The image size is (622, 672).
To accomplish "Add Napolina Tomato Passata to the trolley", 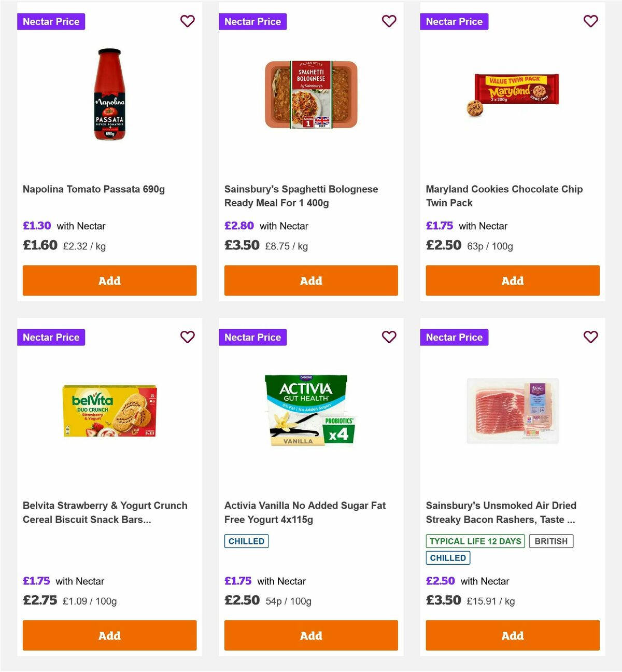I will 109,281.
